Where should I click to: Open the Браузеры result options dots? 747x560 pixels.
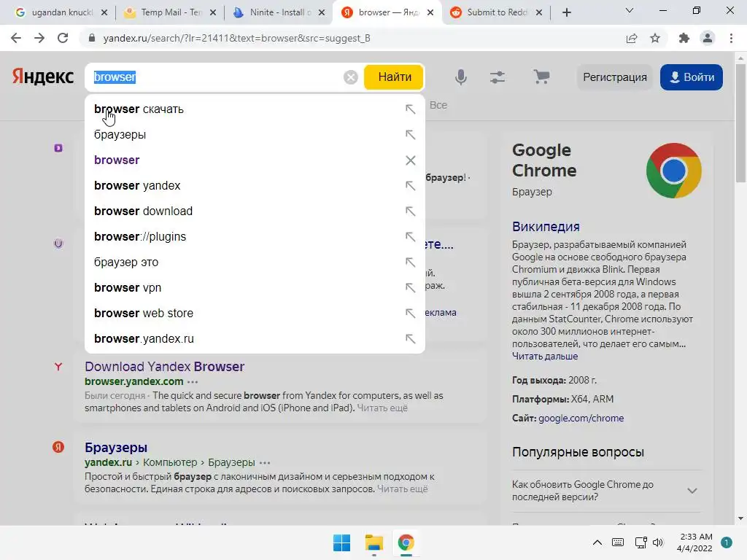[x=265, y=463]
